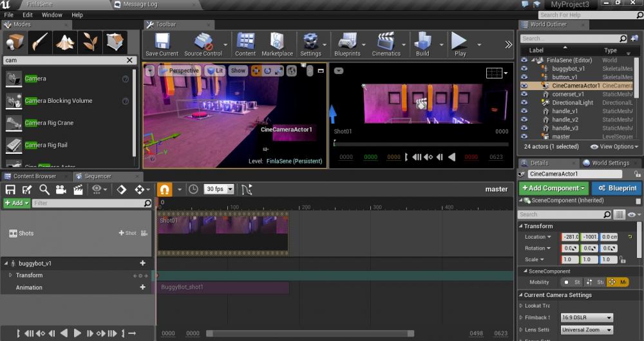Click the Sequencer bottom play button

click(x=77, y=333)
